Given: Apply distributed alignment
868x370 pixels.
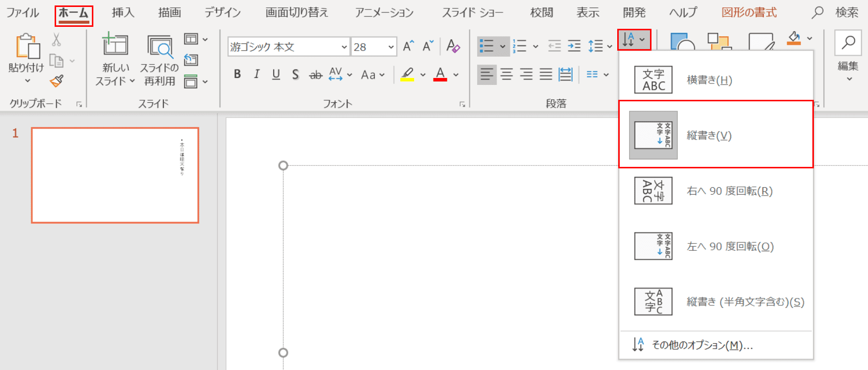Looking at the screenshot, I should [566, 74].
